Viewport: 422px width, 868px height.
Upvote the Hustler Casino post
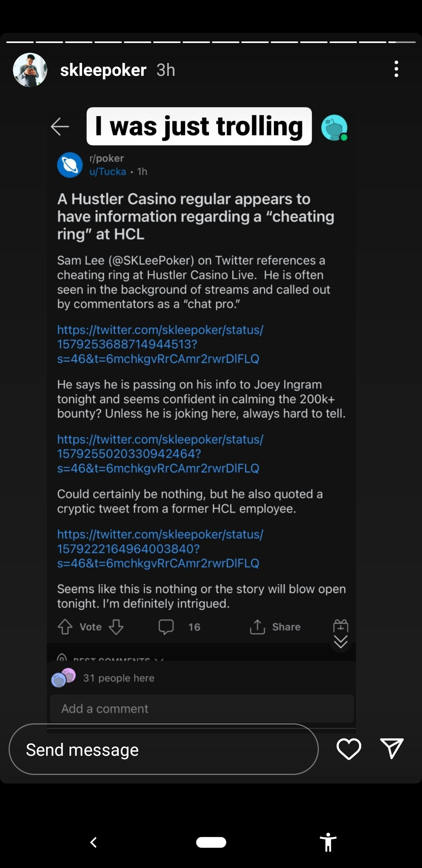(65, 627)
